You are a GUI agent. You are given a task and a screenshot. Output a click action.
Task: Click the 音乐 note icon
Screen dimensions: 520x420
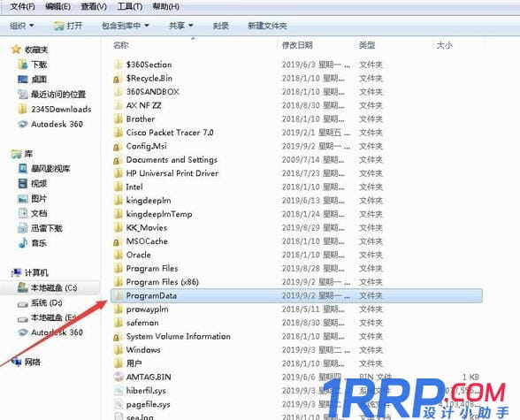[23, 243]
